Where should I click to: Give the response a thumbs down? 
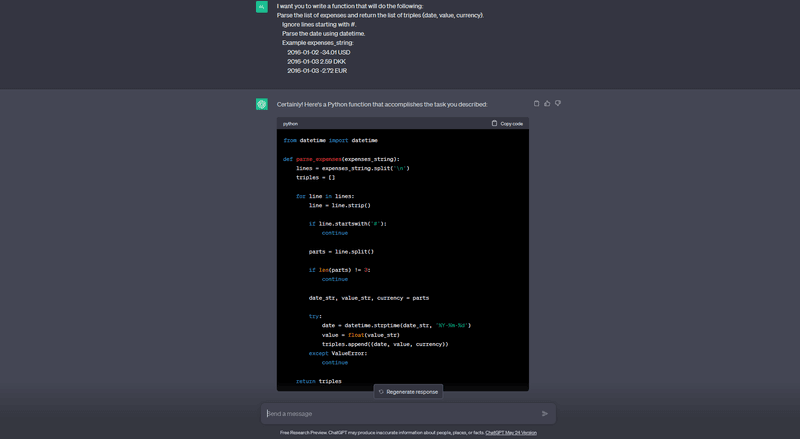[x=558, y=104]
